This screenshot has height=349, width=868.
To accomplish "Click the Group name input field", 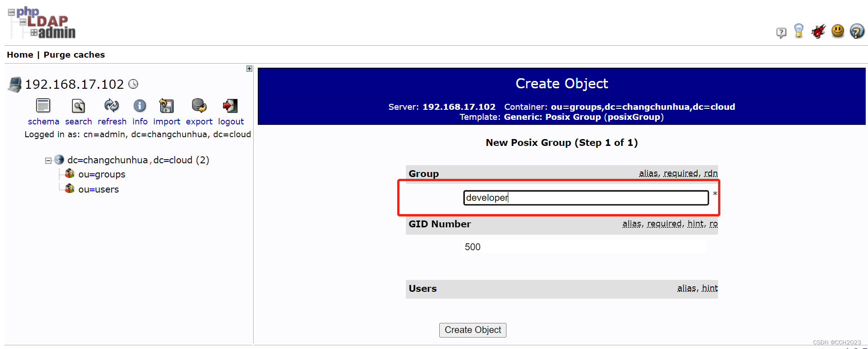I will tap(586, 198).
